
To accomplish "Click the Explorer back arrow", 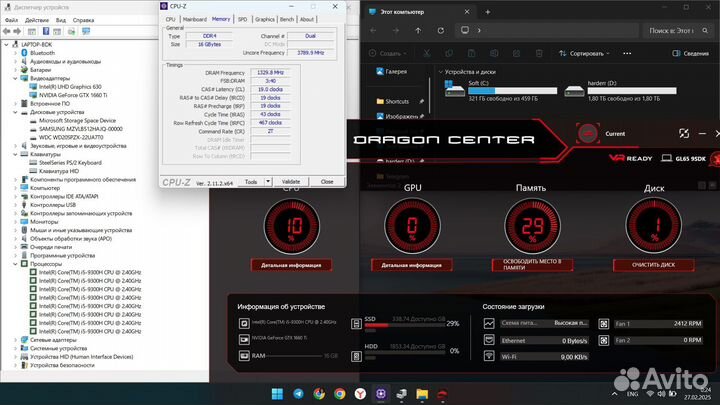I will click(x=373, y=30).
